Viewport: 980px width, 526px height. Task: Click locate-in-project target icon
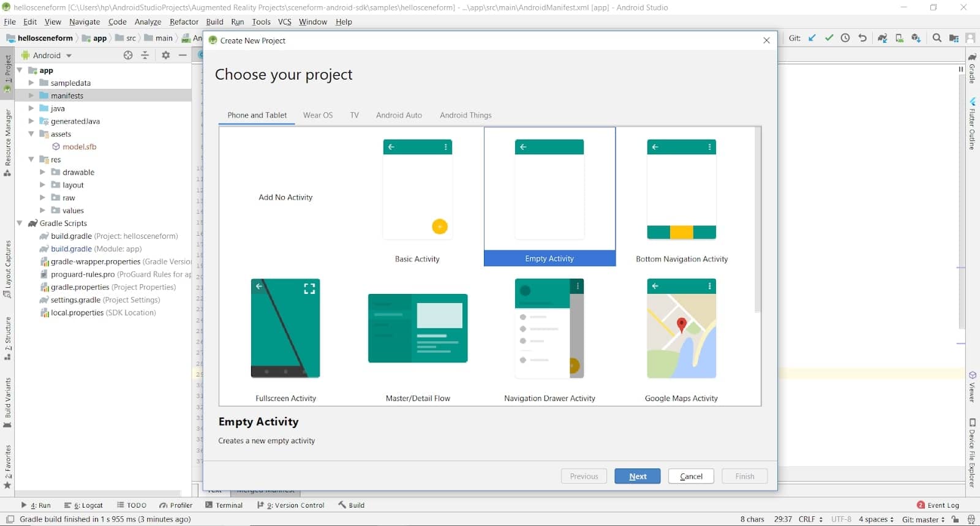pos(128,55)
